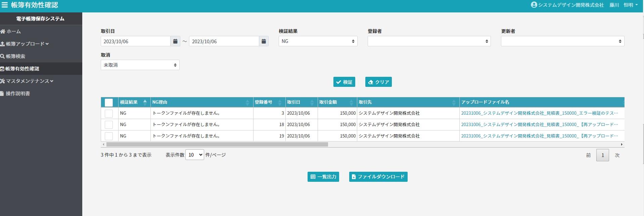Sort table by 検証結果 column arrows

pos(145,102)
